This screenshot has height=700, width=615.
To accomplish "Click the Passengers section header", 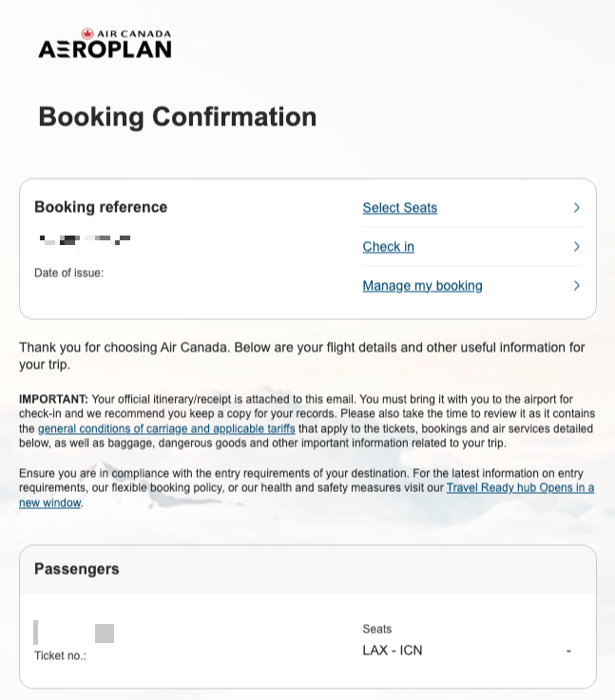I will point(77,569).
